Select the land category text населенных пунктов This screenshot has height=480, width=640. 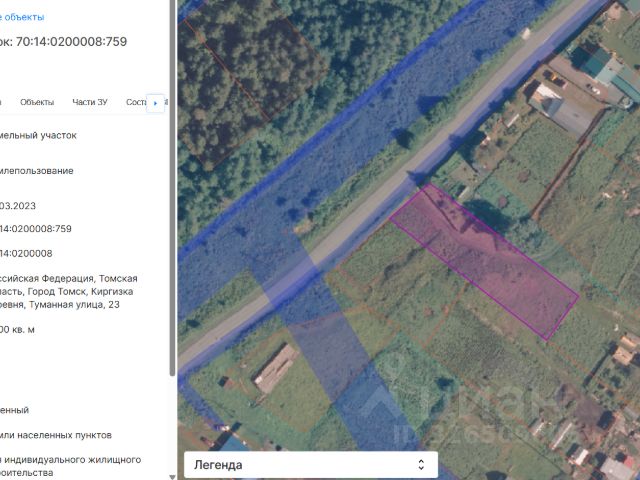(x=64, y=435)
